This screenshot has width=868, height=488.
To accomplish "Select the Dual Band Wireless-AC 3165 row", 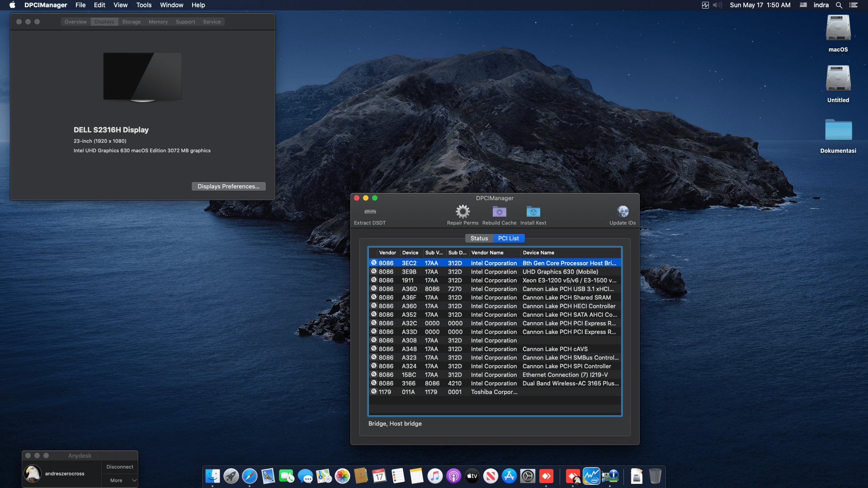I will tap(495, 383).
